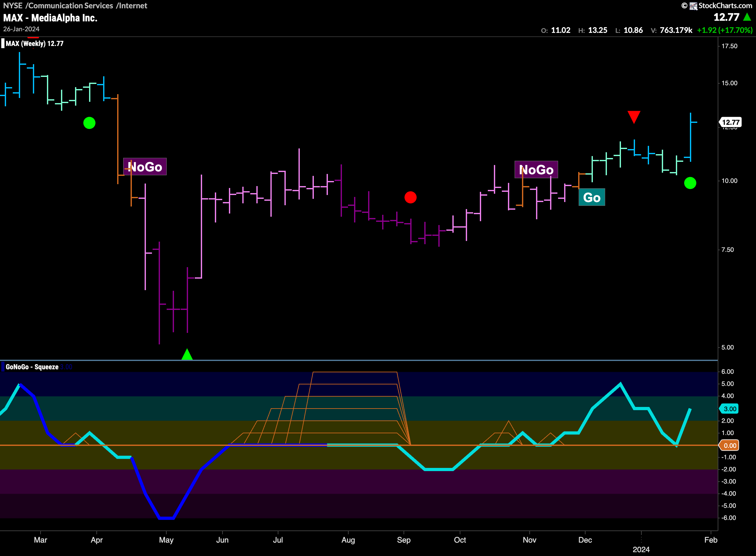Click the 2024 year label

pos(641,550)
